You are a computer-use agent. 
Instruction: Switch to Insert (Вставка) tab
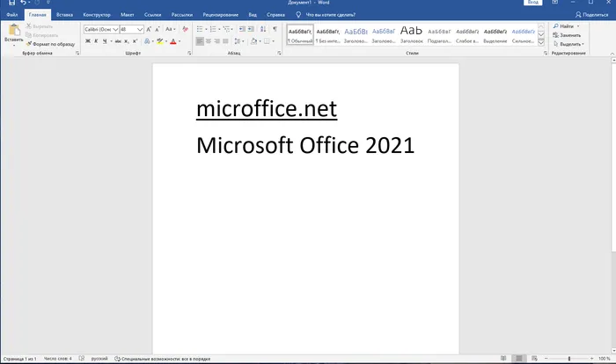(x=64, y=15)
